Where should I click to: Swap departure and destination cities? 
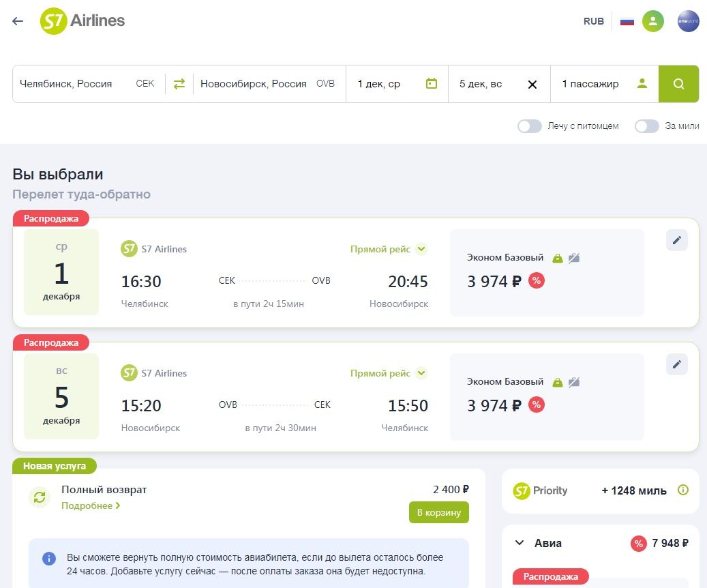pyautogui.click(x=179, y=84)
